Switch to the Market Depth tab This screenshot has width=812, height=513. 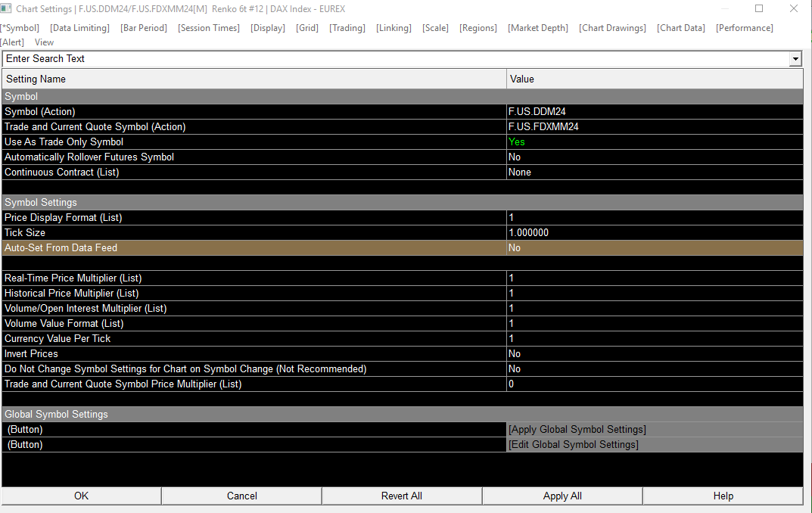(537, 28)
